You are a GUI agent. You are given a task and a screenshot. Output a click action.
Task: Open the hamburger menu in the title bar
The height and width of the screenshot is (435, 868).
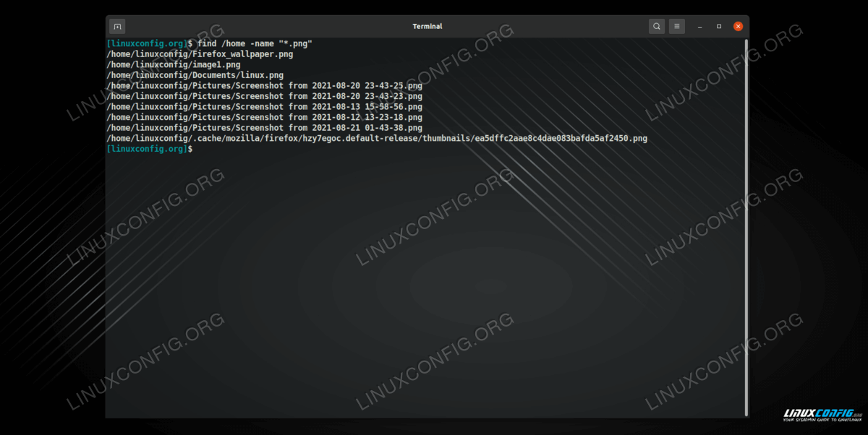coord(676,26)
